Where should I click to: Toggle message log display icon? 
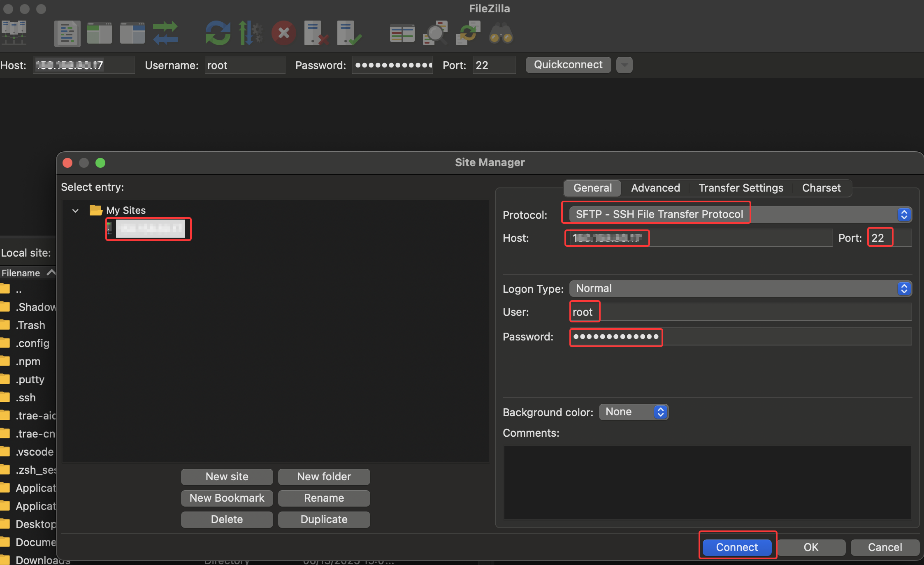pos(67,33)
